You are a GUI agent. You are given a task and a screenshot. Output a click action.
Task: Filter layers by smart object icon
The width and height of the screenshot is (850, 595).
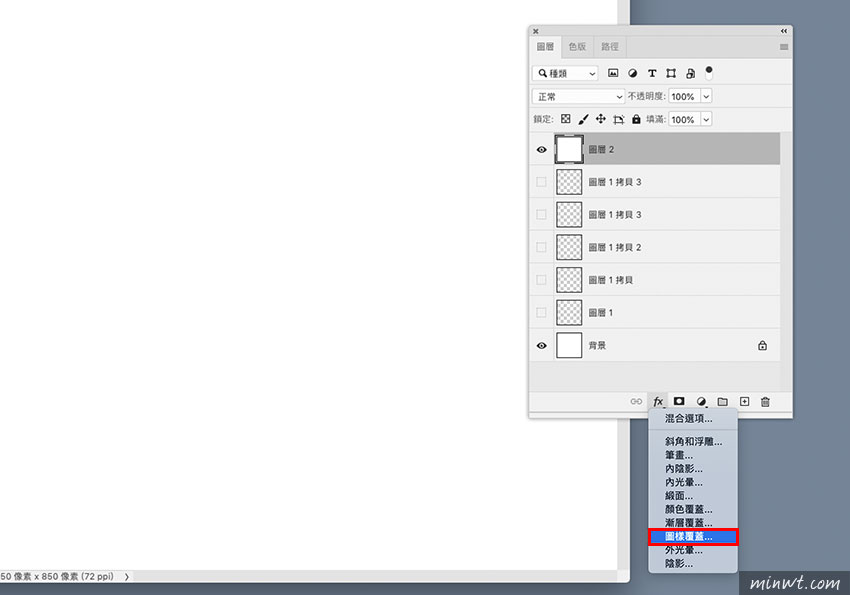coord(690,73)
